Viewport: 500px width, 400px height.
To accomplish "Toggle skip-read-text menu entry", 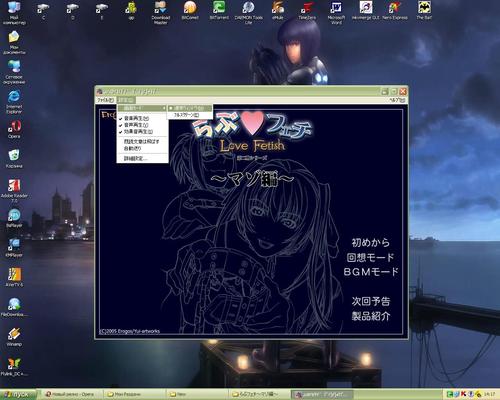I will coord(142,141).
